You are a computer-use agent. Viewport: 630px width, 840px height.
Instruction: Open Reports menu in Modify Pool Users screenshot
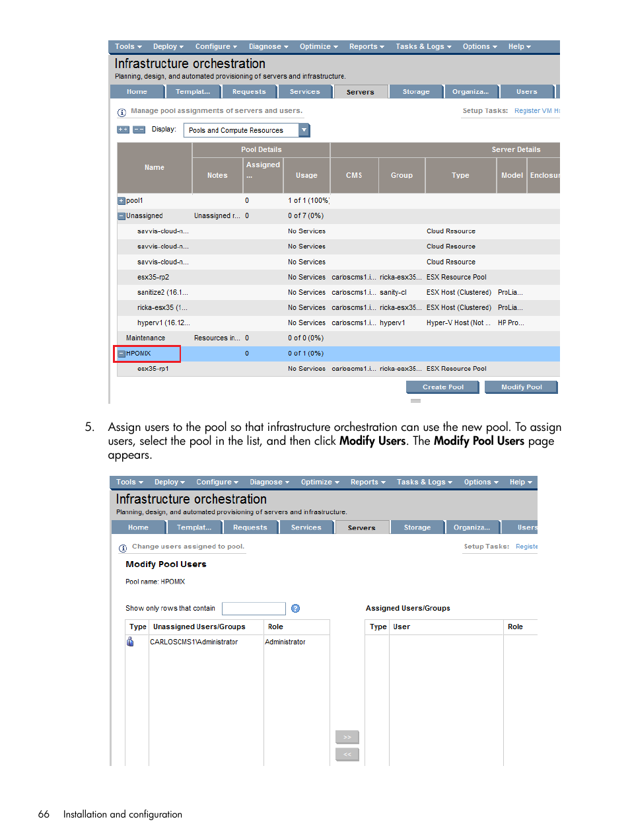point(368,482)
